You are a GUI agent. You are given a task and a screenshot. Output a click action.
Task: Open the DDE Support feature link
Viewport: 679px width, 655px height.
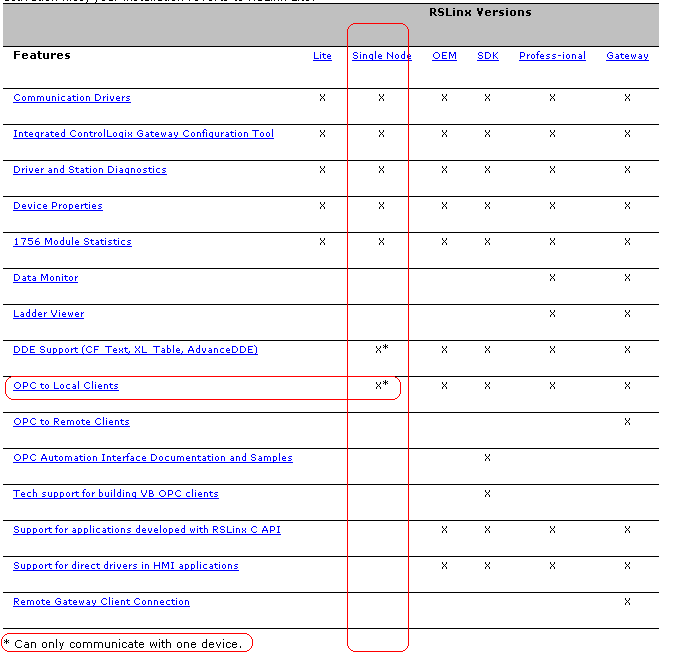[x=135, y=350]
